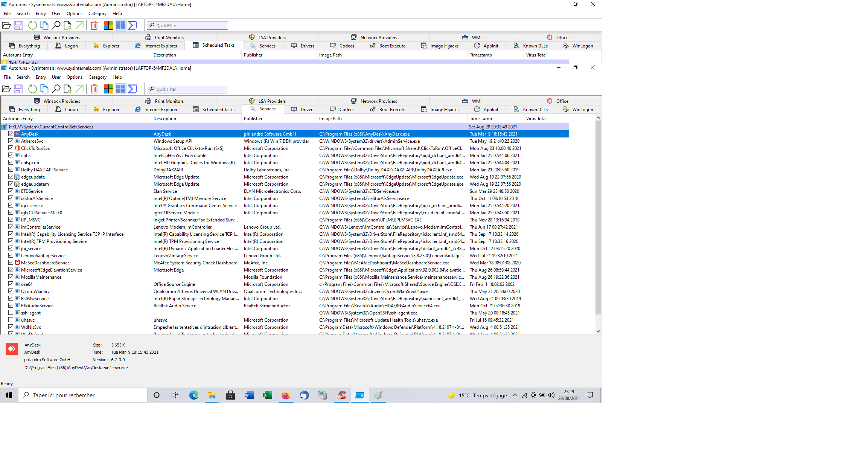Click the front window's Description column header
Screen dimensions: 868x464
point(196,119)
